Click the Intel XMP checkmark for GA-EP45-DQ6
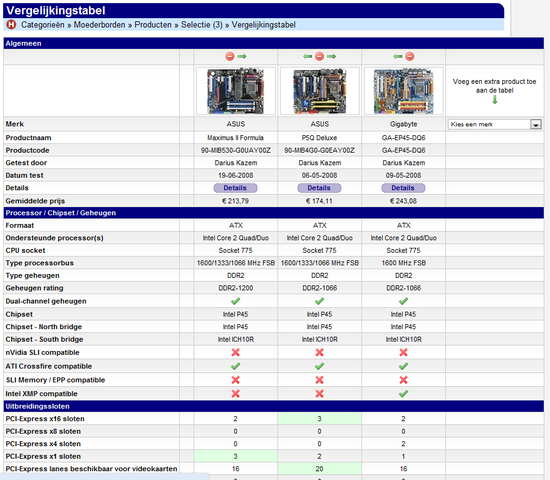550x480 pixels. click(403, 393)
